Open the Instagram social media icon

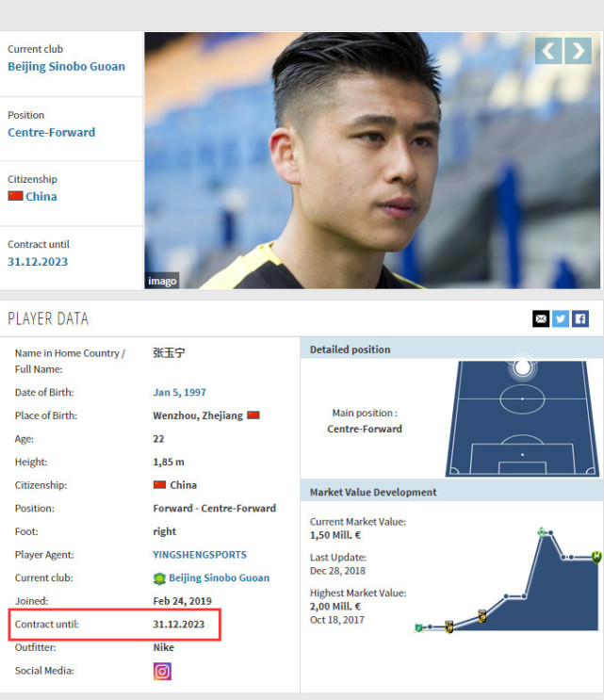(x=162, y=672)
